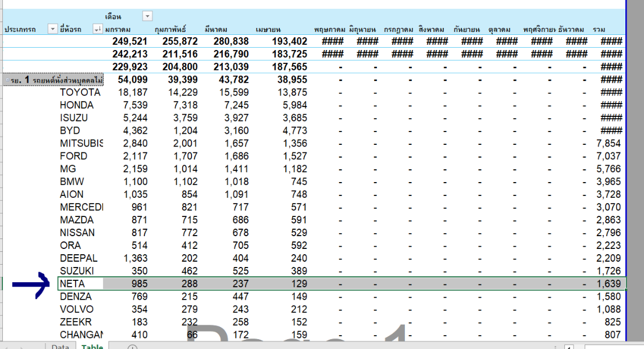Click TOYOTA January value 18,187

(x=133, y=92)
